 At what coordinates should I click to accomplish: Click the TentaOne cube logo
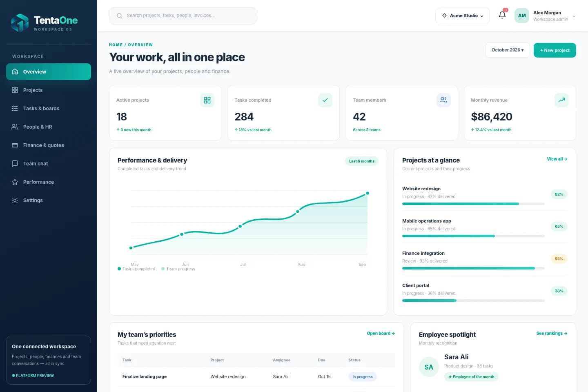click(x=20, y=23)
